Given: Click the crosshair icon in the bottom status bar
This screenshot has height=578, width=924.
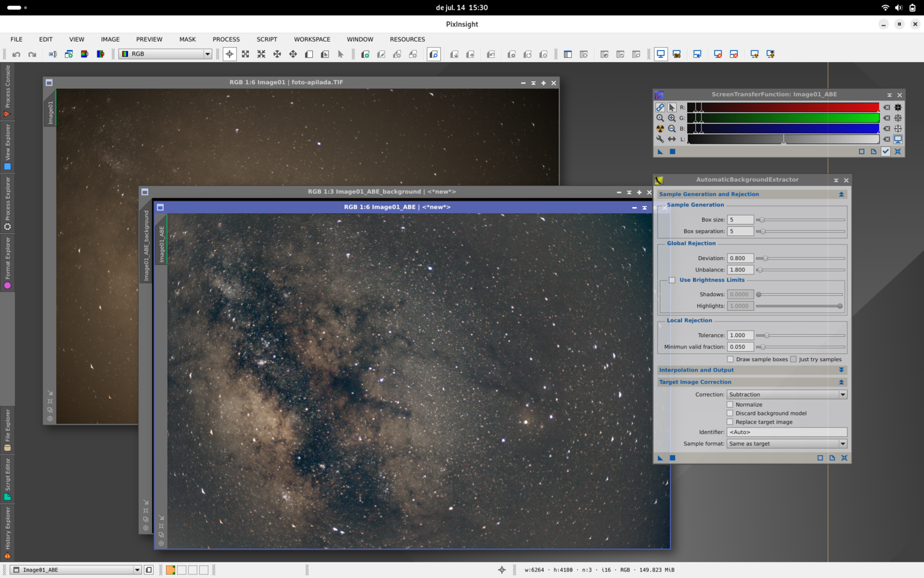Looking at the screenshot, I should click(502, 570).
